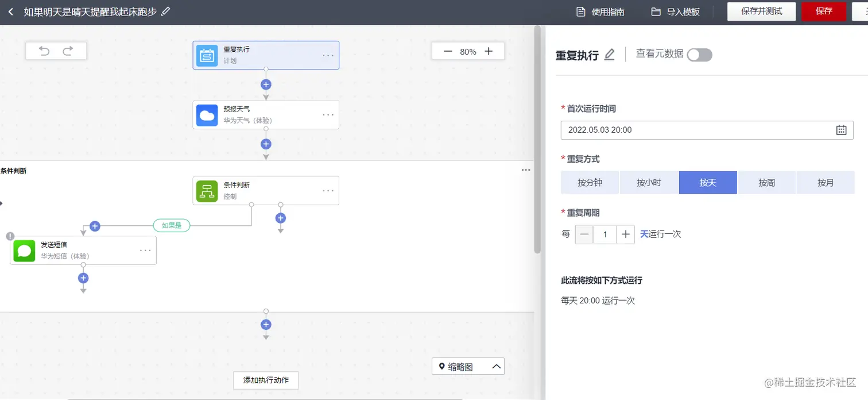The image size is (868, 400).
Task: Edit the flow title with pencil icon
Action: click(166, 11)
